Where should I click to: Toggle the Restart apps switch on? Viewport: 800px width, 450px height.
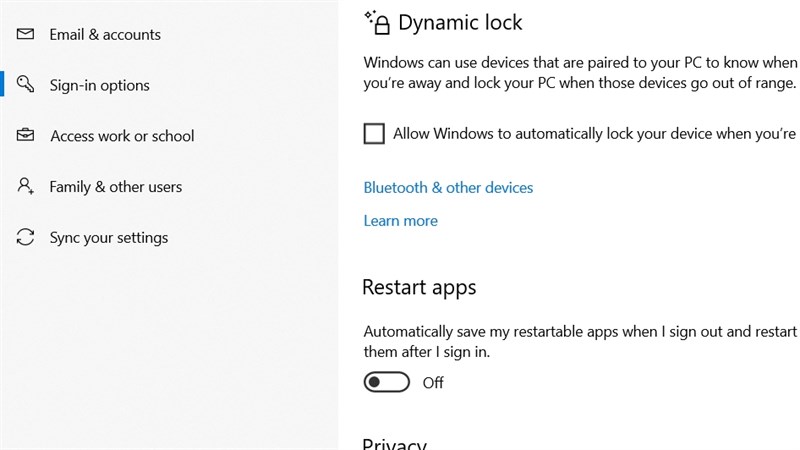387,382
